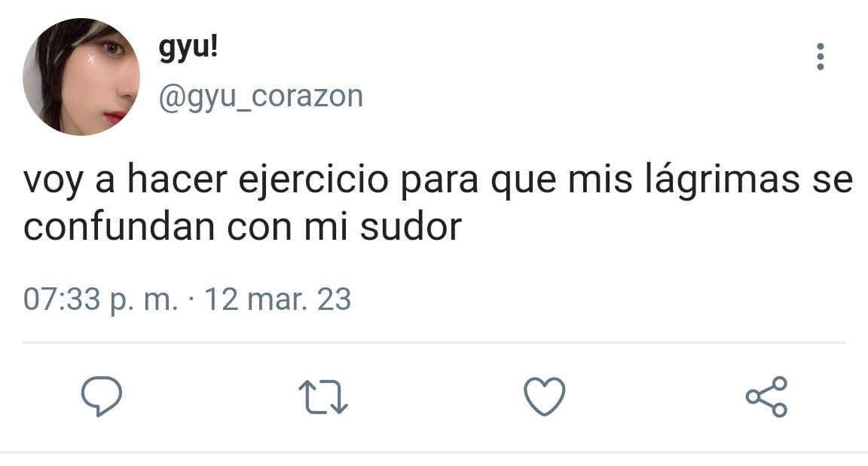Viewport: 868px width, 466px height.
Task: Click the date 12 mar. 23
Action: click(x=278, y=299)
